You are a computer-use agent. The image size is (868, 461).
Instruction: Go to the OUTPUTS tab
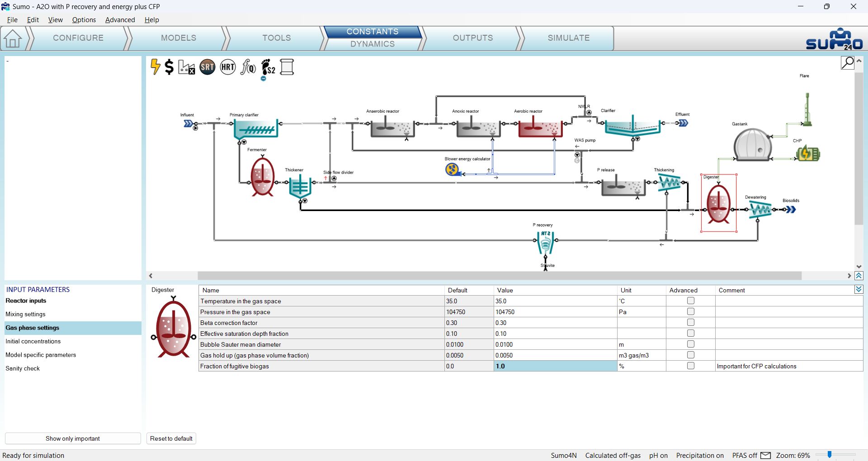473,38
